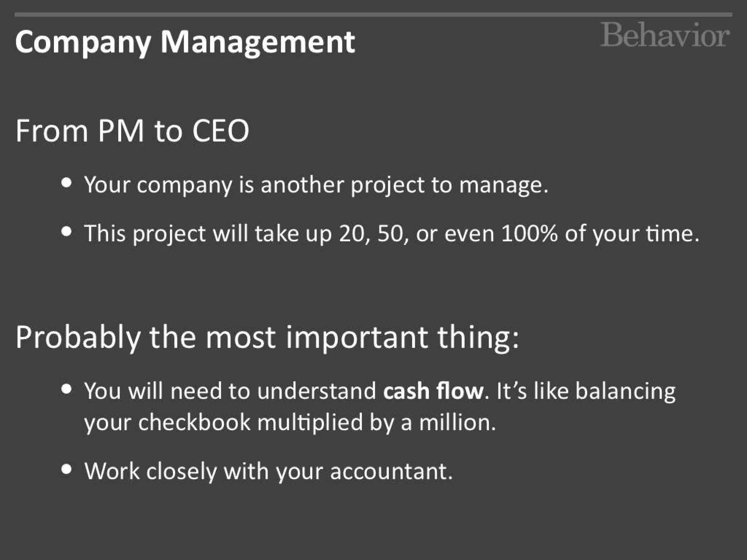Image resolution: width=747 pixels, height=560 pixels.
Task: Select the "Probably the most important thing:" heading
Action: pos(267,337)
